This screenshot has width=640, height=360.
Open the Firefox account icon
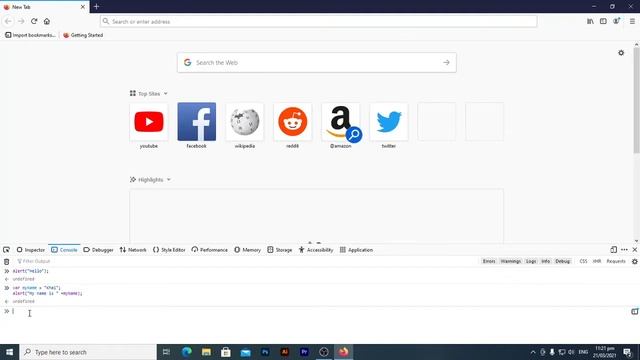click(x=616, y=21)
